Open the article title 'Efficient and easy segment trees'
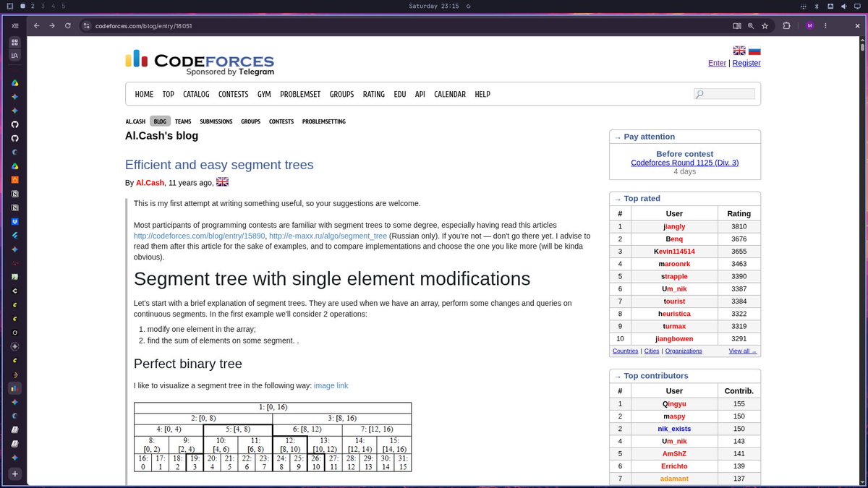Viewport: 868px width, 488px height. click(219, 165)
